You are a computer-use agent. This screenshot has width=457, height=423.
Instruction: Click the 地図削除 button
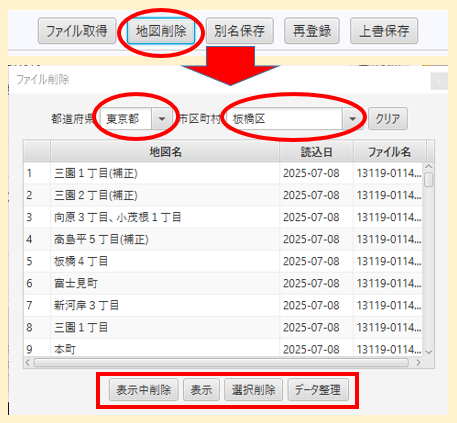(x=161, y=31)
